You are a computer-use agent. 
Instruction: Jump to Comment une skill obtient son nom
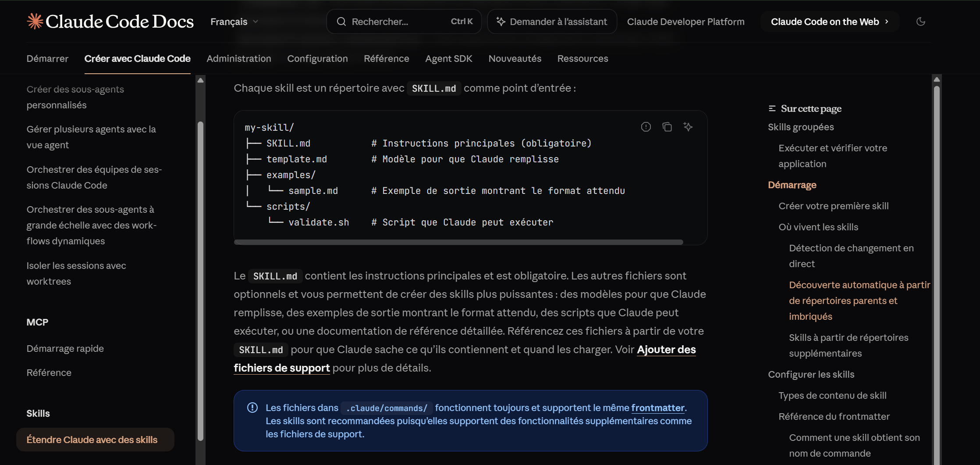coord(855,445)
